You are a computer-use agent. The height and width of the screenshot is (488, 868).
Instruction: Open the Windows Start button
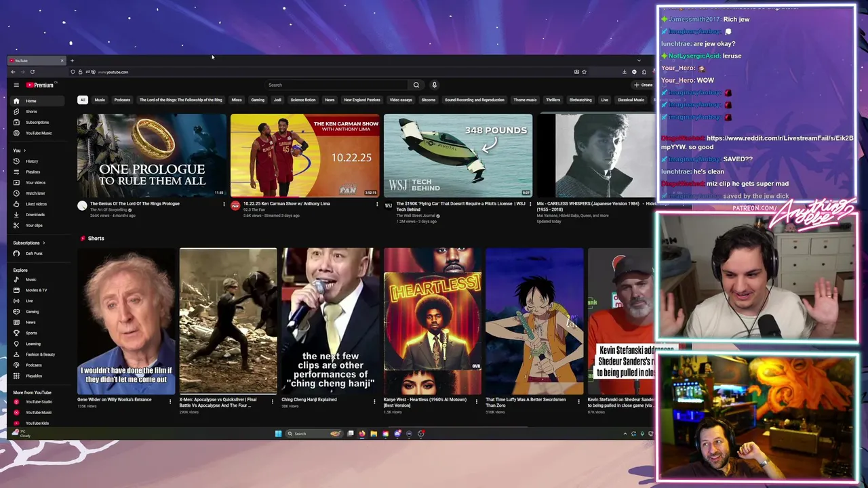[x=278, y=434]
